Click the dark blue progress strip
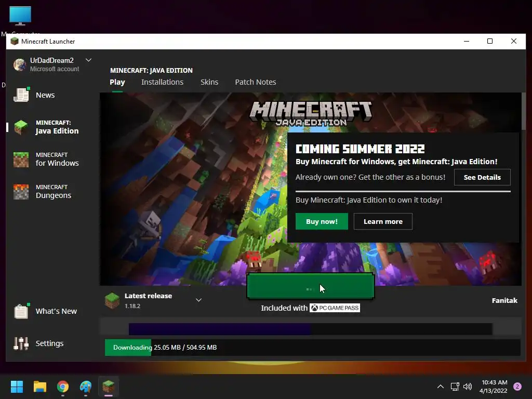532x399 pixels. (220, 329)
